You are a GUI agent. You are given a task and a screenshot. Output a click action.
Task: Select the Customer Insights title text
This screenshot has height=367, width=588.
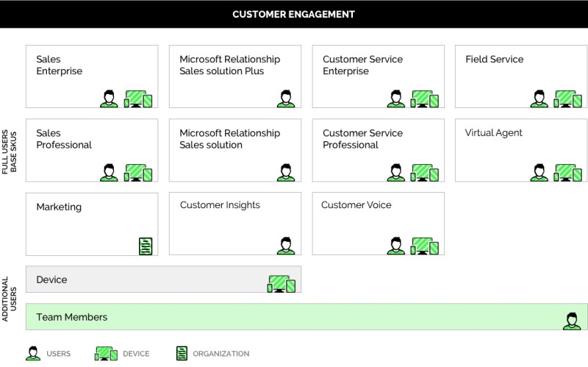pyautogui.click(x=220, y=205)
